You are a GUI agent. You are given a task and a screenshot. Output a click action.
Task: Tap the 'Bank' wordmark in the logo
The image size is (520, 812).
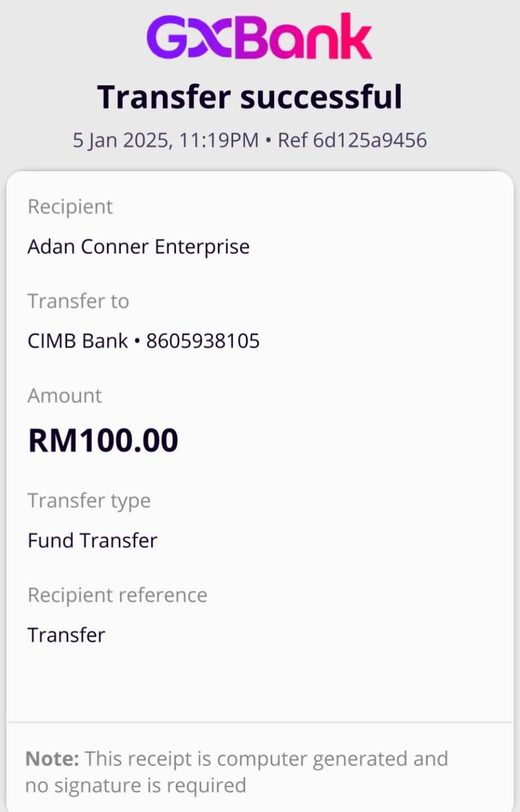pyautogui.click(x=303, y=37)
